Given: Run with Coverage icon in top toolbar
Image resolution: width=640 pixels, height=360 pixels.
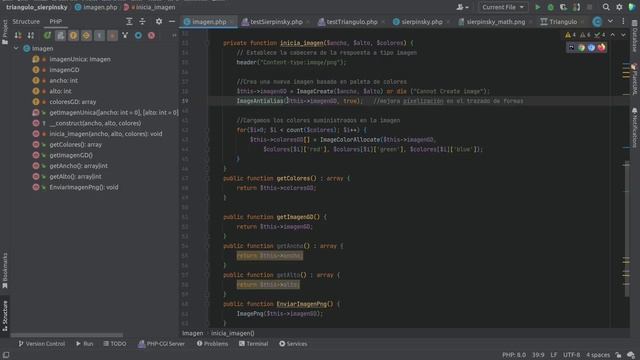Looking at the screenshot, I should [x=563, y=7].
